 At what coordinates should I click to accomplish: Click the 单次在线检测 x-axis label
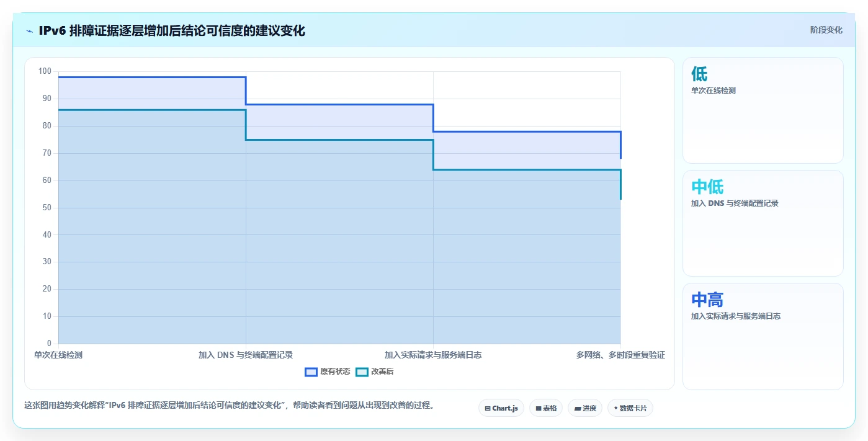[x=58, y=355]
